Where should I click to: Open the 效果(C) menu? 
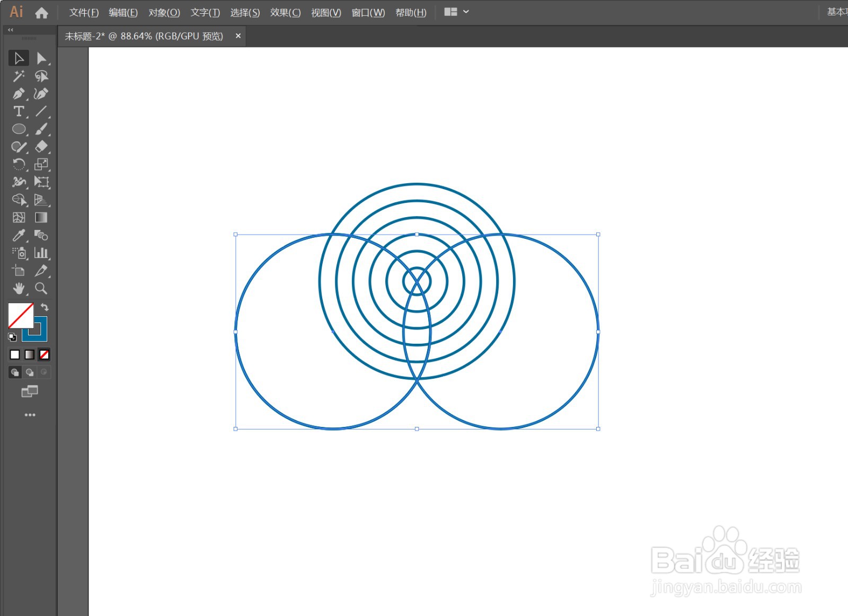[x=285, y=12]
